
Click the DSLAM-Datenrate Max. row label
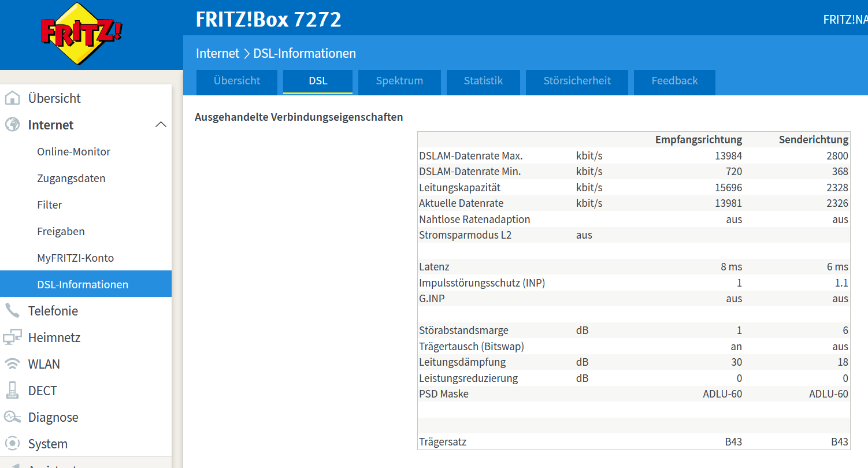point(471,156)
